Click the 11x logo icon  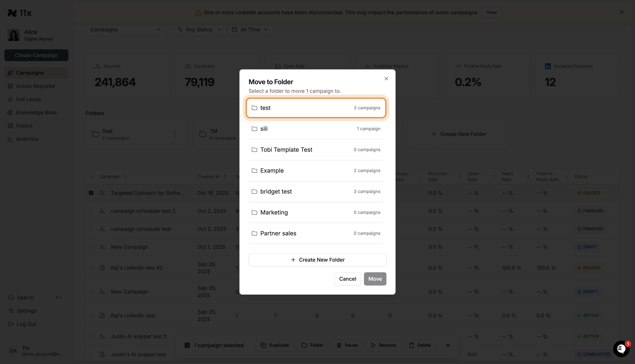tap(12, 13)
